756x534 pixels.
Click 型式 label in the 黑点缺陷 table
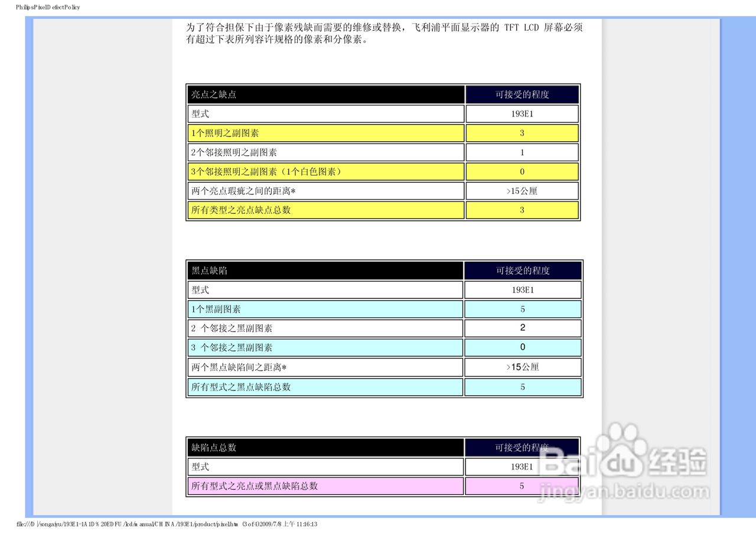point(325,290)
